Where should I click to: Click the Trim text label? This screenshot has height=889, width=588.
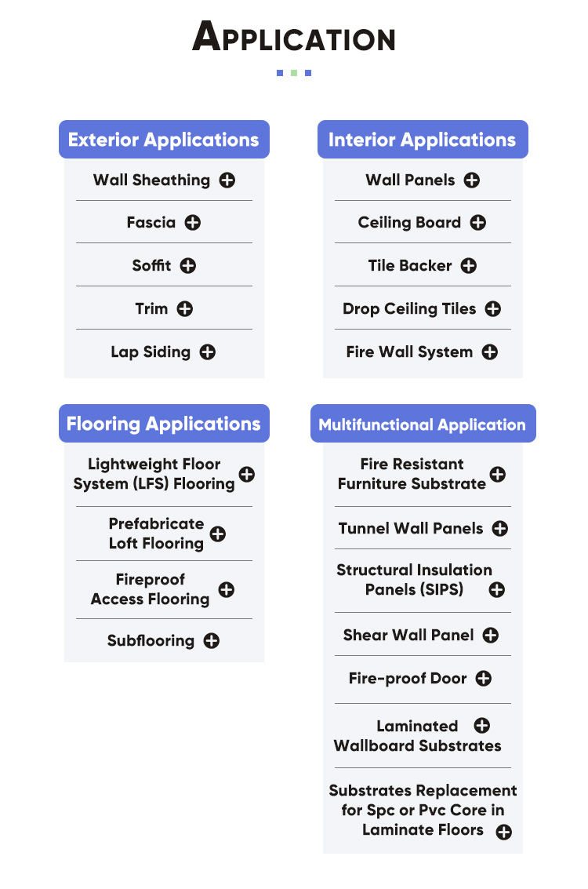coord(151,308)
